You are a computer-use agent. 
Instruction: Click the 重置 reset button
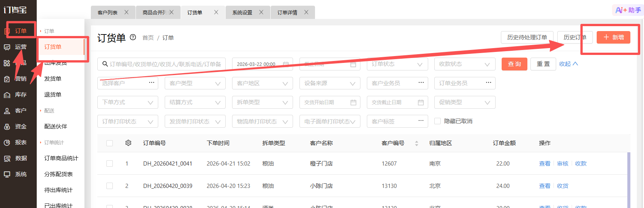coord(543,64)
